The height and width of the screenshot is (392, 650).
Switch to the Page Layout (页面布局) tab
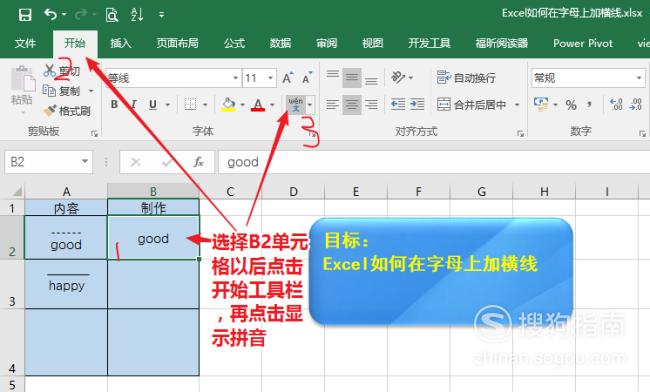pos(177,43)
